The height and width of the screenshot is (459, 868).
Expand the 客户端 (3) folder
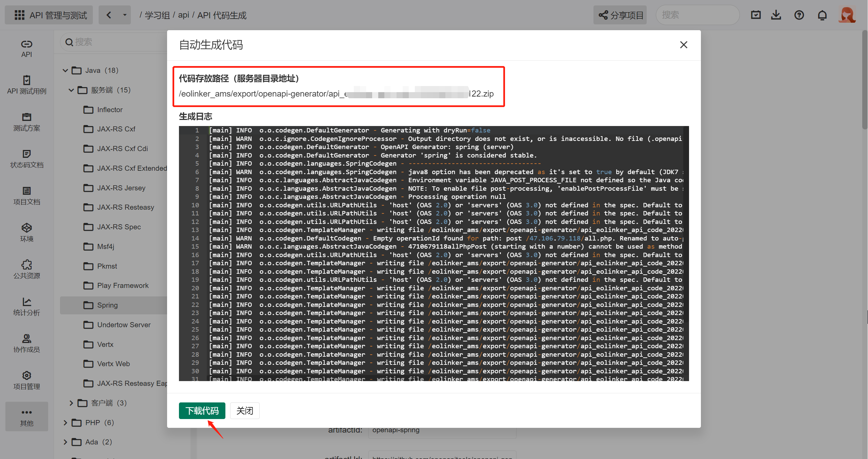(x=71, y=403)
